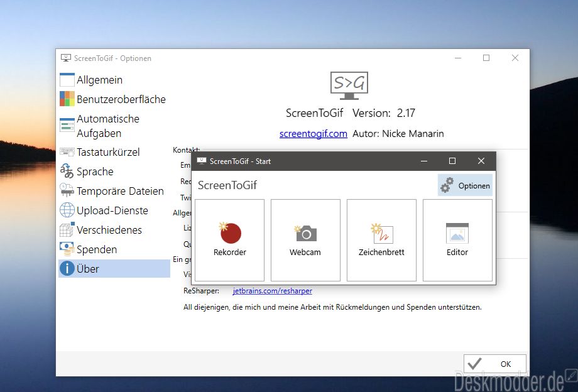Open the Tastaturkürzel settings

coord(107,152)
